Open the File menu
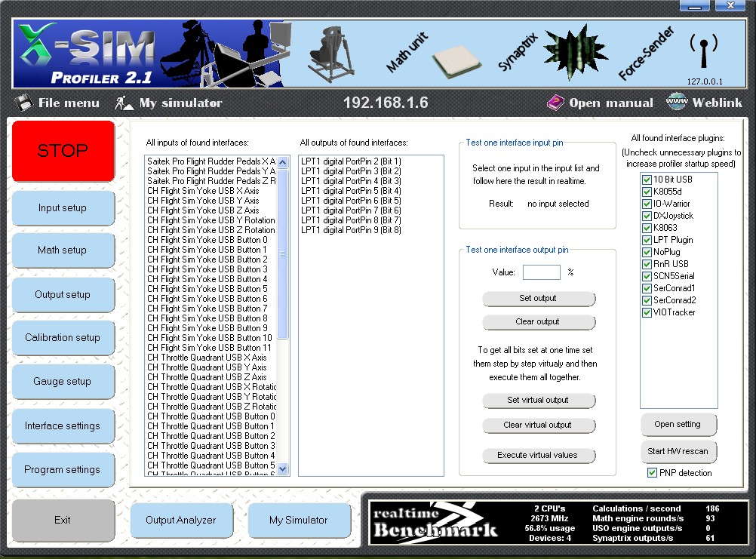756x559 pixels. pyautogui.click(x=69, y=103)
